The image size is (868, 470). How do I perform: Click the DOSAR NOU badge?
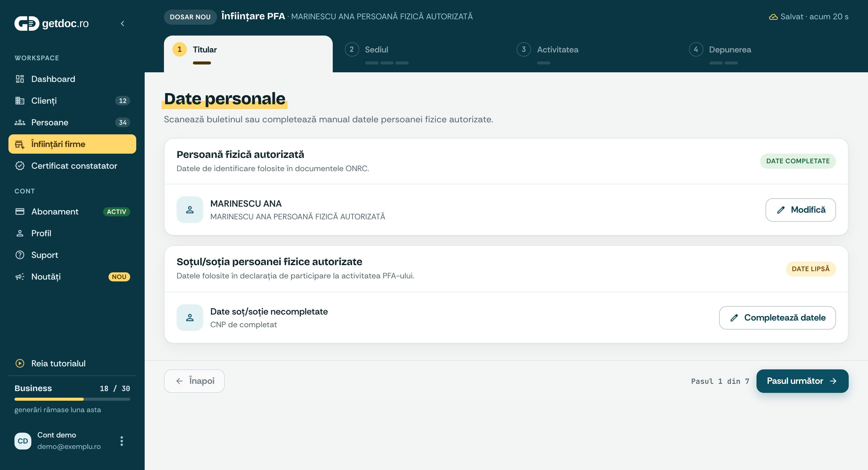click(x=190, y=17)
